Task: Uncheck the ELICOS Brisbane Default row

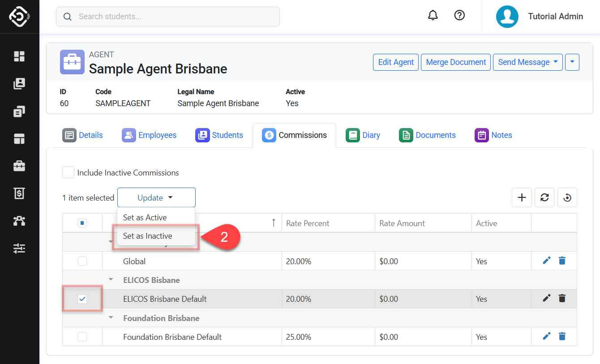Action: [82, 299]
